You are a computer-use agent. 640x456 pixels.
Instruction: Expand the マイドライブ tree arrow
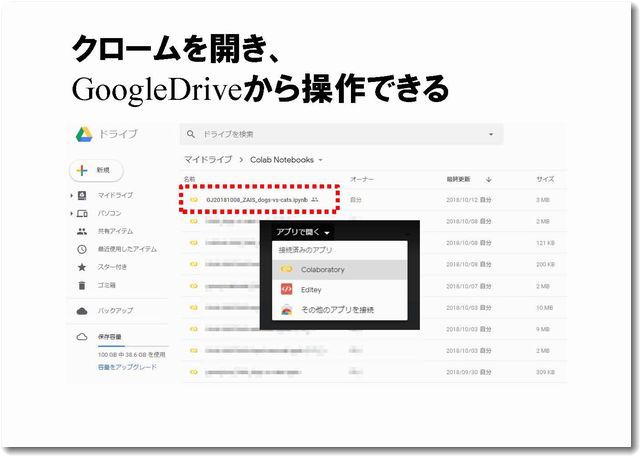tap(71, 196)
